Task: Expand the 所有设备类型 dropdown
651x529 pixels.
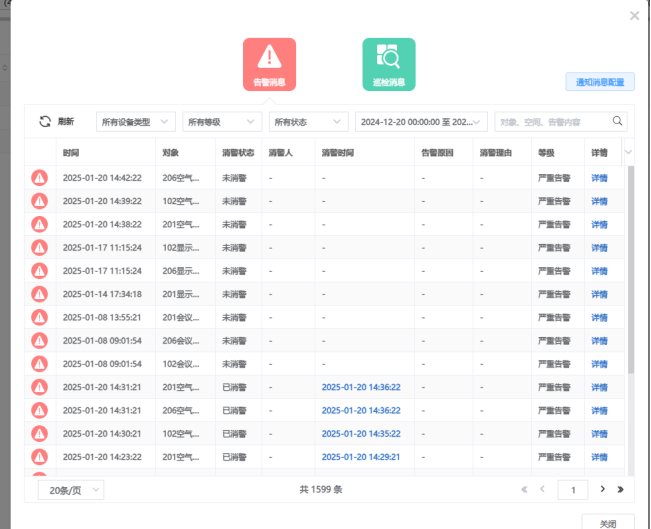Action: click(135, 121)
